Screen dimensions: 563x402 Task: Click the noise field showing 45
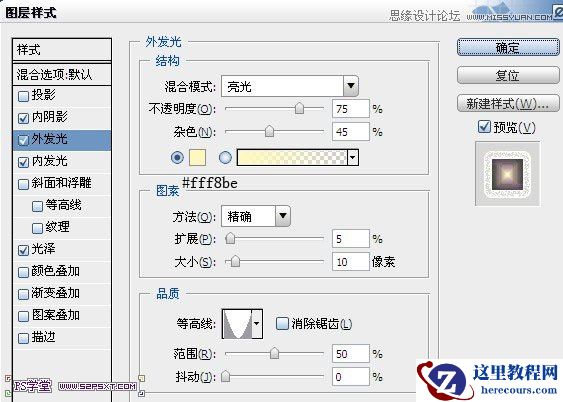pyautogui.click(x=351, y=132)
